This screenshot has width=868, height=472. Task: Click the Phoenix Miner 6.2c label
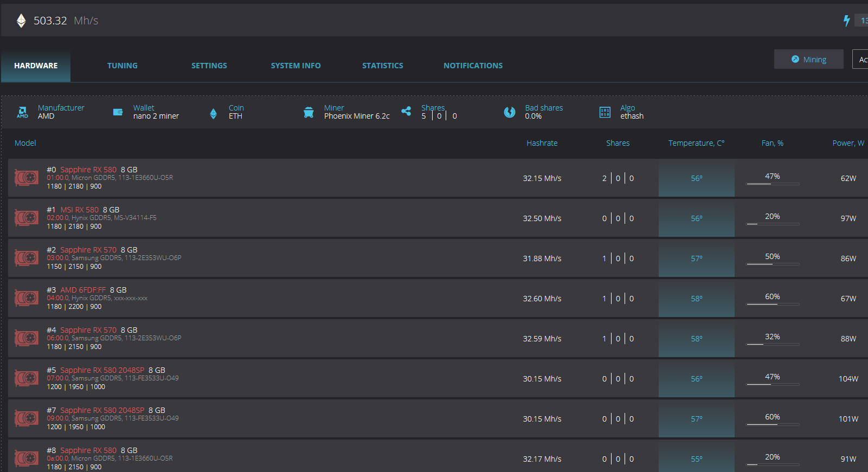pos(357,116)
